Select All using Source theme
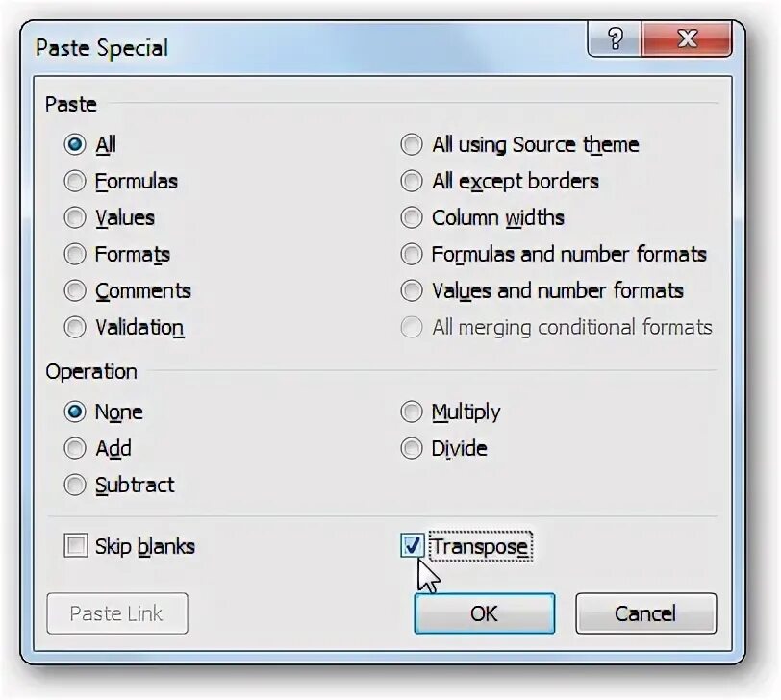 [x=412, y=144]
